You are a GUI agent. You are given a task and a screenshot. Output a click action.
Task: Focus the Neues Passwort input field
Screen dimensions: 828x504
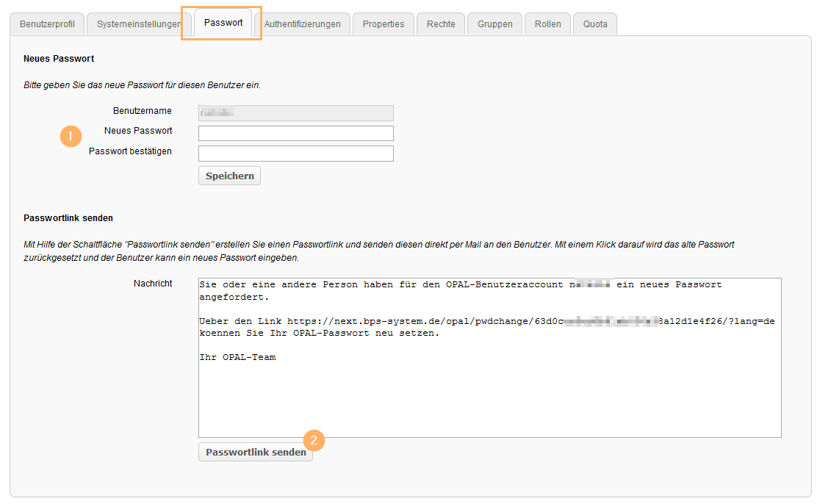pyautogui.click(x=295, y=133)
